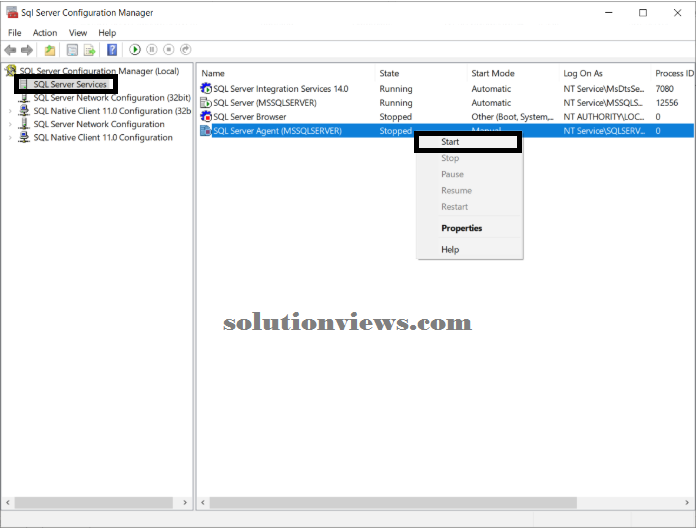Expand the non-32bit SQL Server Network Configuration node
697x528 pixels.
point(10,124)
